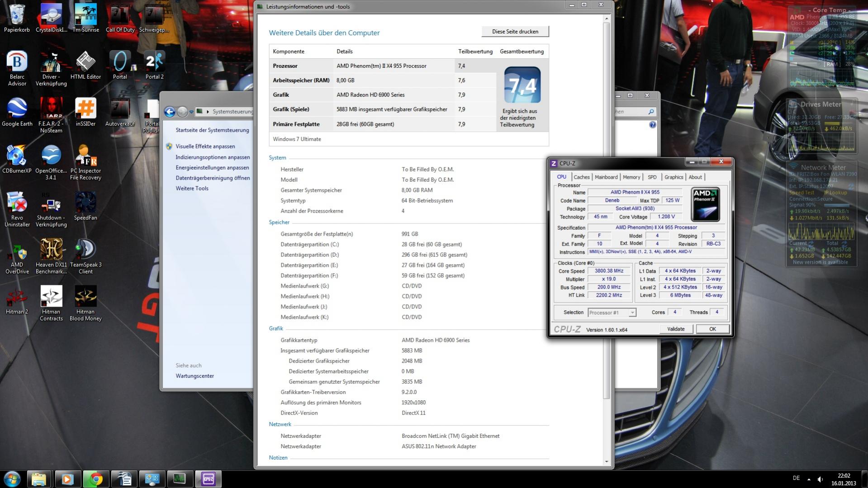The image size is (868, 488).
Task: Switch to the Mainboard tab in CPU-Z
Action: point(606,177)
